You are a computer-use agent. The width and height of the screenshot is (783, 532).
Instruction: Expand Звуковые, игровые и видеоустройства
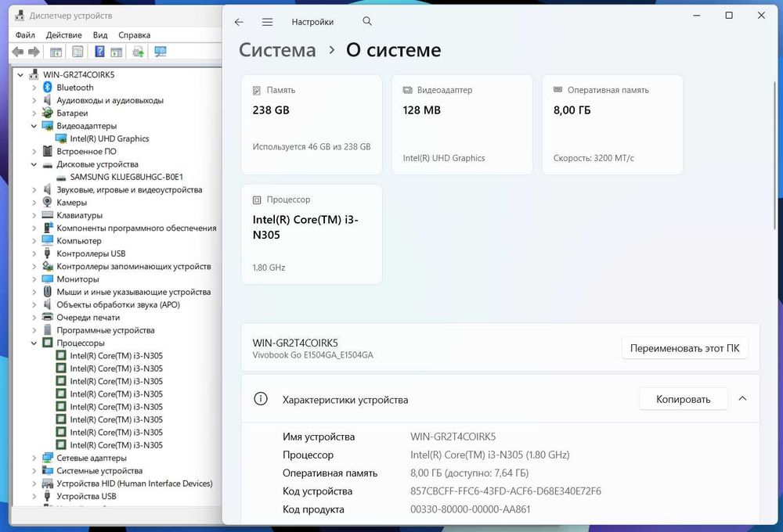pyautogui.click(x=34, y=189)
